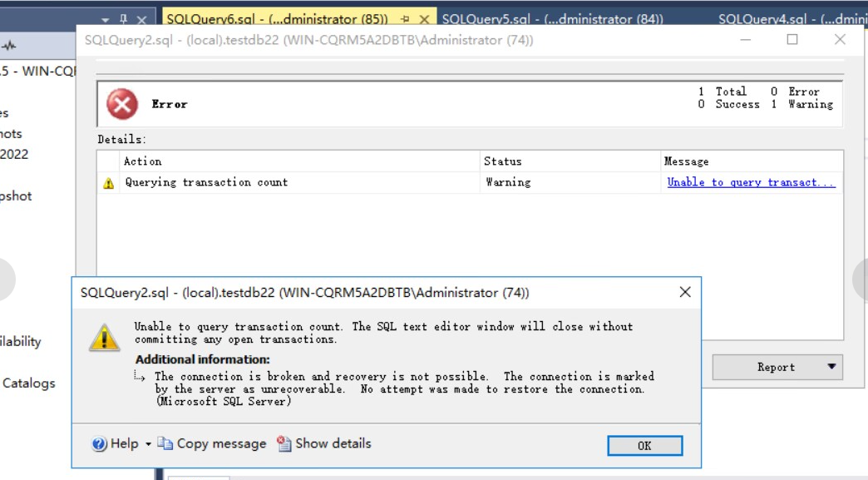Pin the SQLQuery6.sql tab

pyautogui.click(x=405, y=19)
